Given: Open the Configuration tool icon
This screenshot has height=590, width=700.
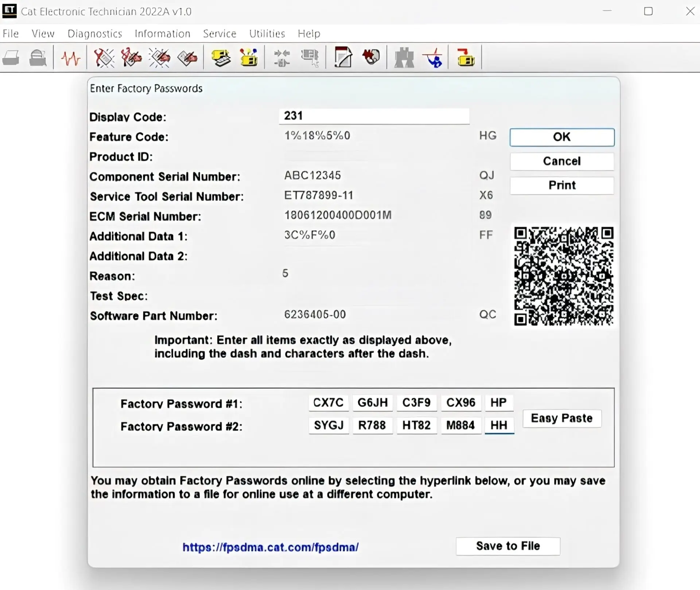Looking at the screenshot, I should pos(249,58).
